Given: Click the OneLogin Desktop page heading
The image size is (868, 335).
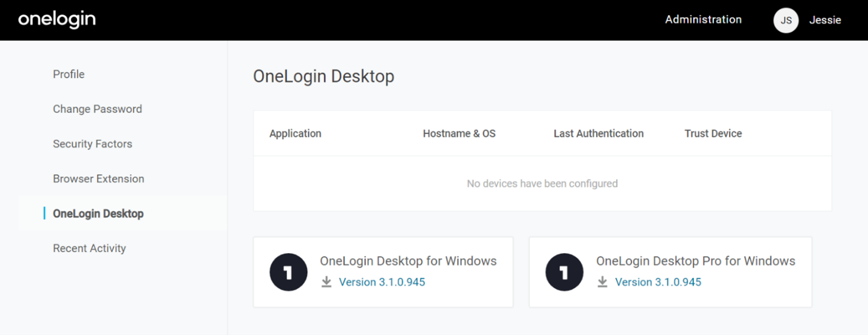Looking at the screenshot, I should [324, 76].
